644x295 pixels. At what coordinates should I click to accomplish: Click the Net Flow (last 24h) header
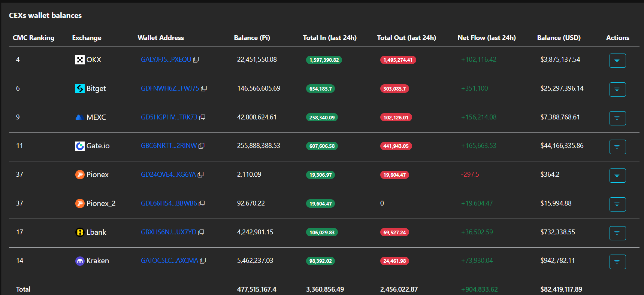487,38
